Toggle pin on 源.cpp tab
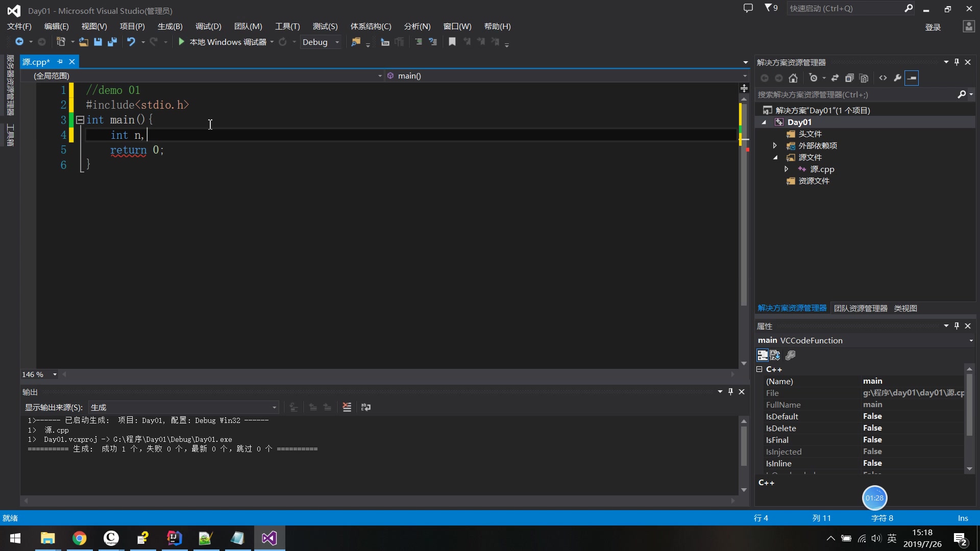980x551 pixels. pyautogui.click(x=60, y=62)
